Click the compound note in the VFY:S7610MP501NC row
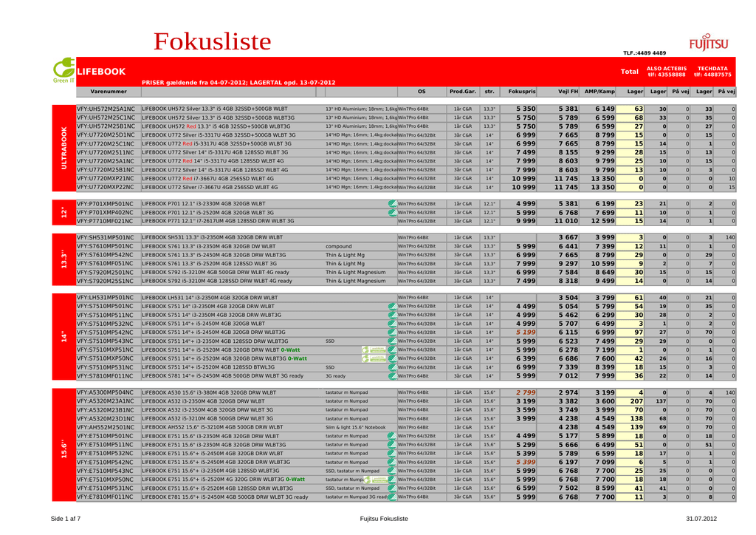Screen dimensions: 756x535 point(338,247)
